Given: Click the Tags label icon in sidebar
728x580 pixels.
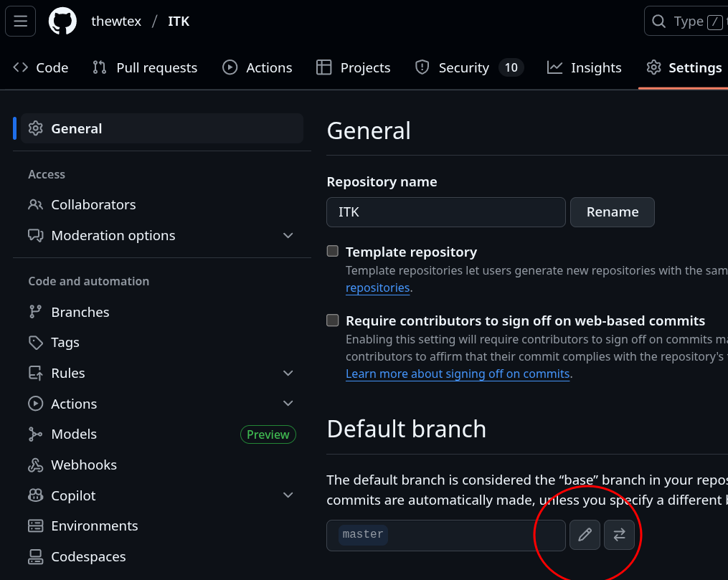Looking at the screenshot, I should (x=35, y=343).
